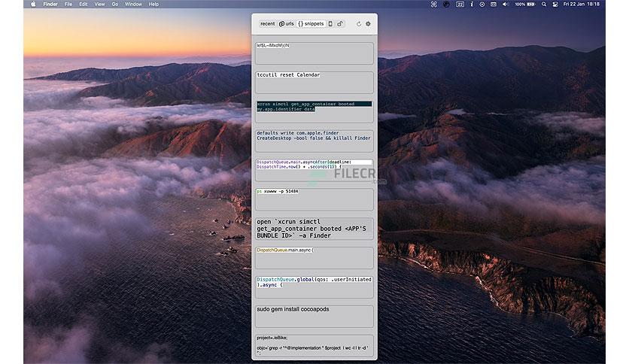Open the Edit menu

coord(83,4)
